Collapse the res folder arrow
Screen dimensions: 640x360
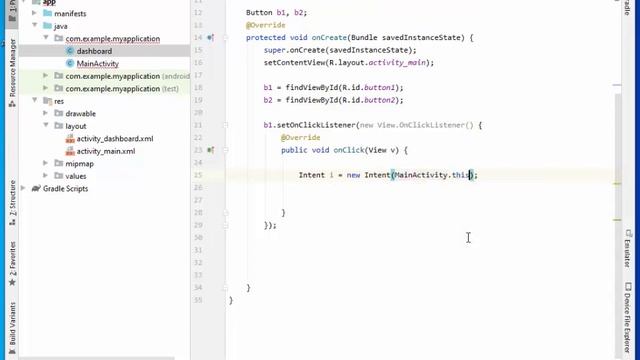tap(35, 100)
